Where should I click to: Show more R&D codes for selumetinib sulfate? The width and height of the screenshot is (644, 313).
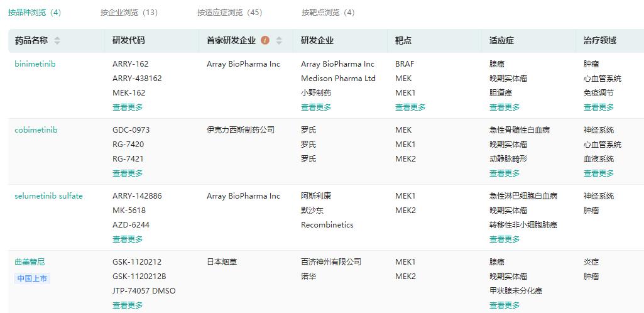[x=128, y=239]
